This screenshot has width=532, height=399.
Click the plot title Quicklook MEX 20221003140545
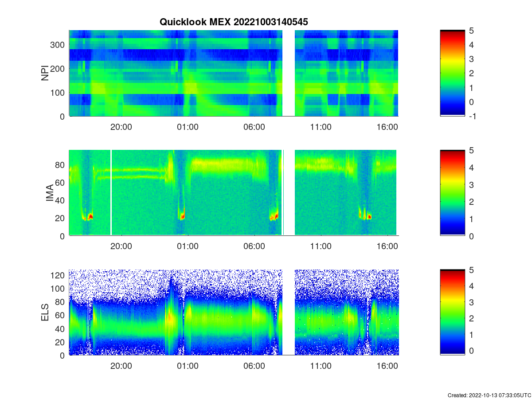(234, 21)
